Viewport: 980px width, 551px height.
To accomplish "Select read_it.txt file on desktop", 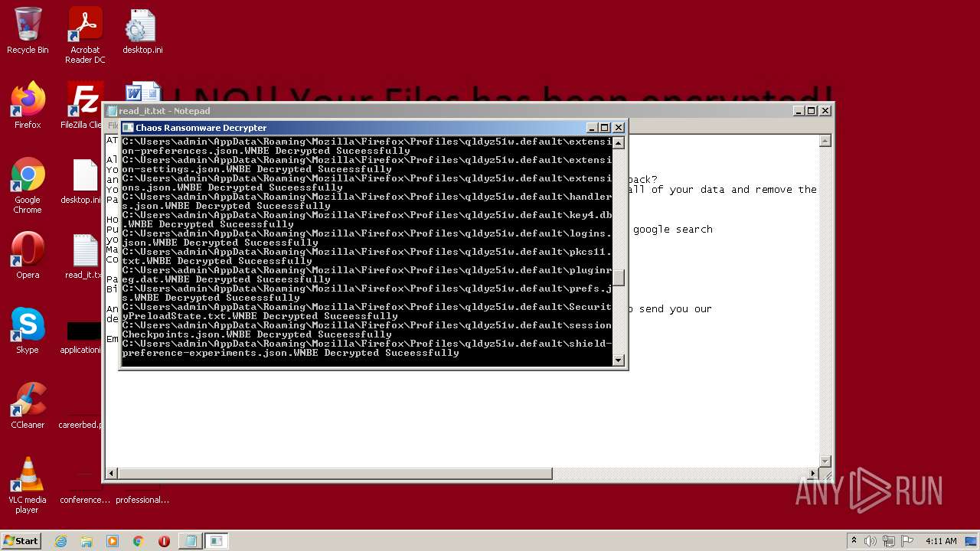I will point(84,255).
